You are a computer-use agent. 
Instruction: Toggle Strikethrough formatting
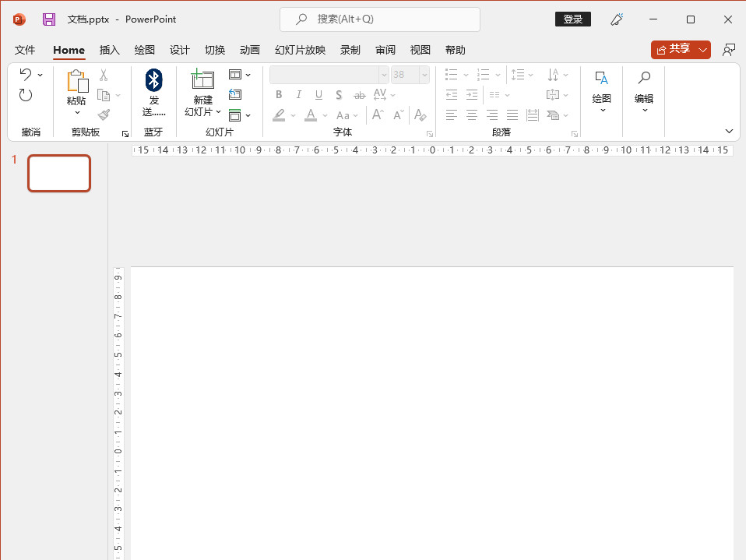(x=360, y=95)
